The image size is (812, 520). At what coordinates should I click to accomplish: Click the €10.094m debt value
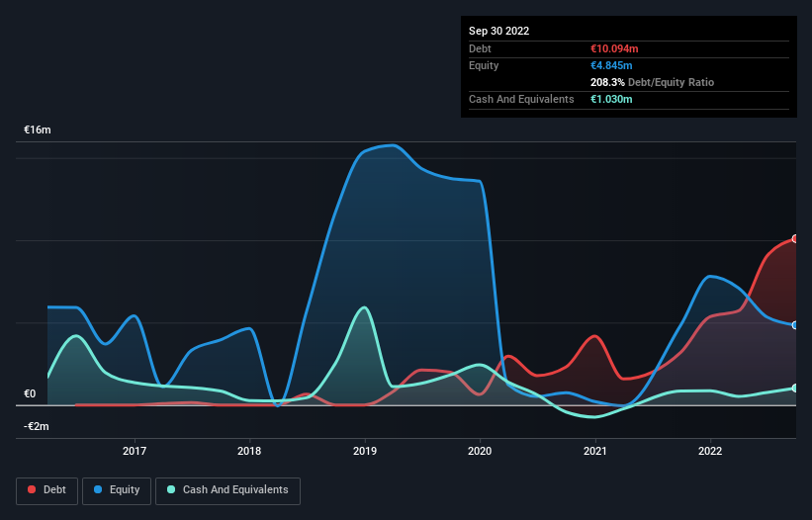click(615, 48)
